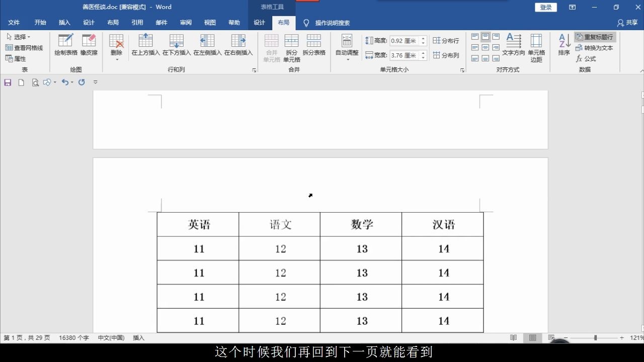This screenshot has width=644, height=362.
Task: Switch to the 开始 home tab
Action: [x=40, y=23]
